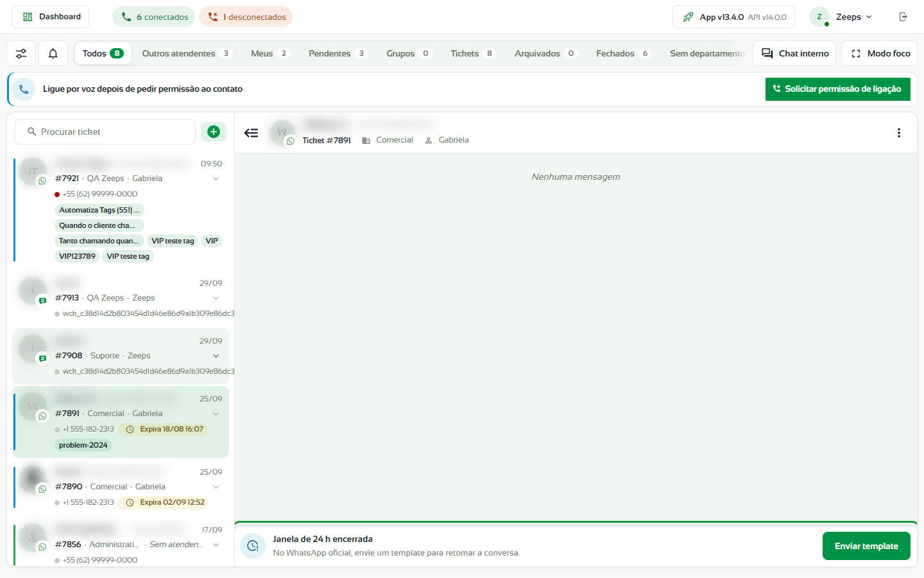Viewport: 924px width, 578px height.
Task: Click the problem-2024 tag on ticket #7891
Action: [83, 445]
